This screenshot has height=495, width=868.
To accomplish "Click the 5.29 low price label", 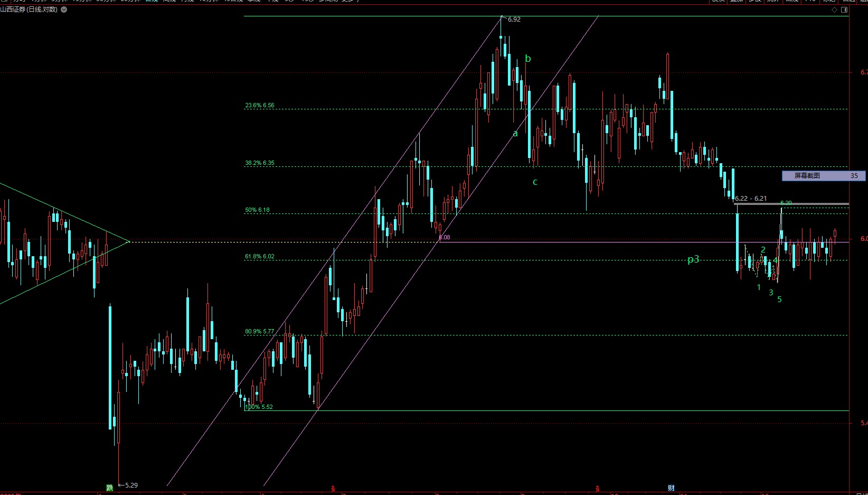I will 131,485.
